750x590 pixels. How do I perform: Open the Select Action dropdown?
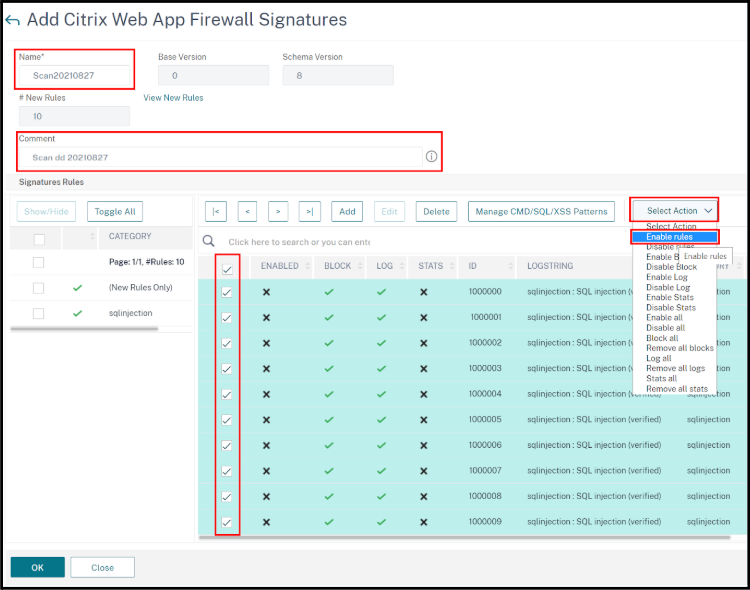(x=675, y=211)
